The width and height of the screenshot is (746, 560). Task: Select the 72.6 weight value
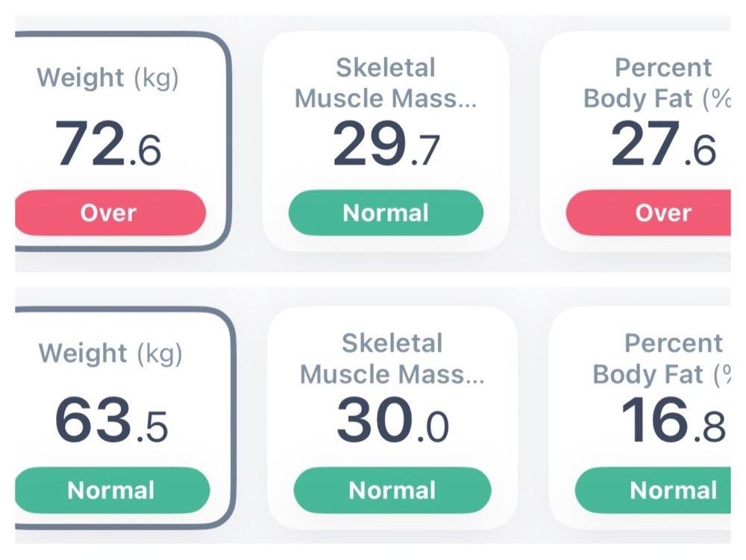[x=108, y=145]
